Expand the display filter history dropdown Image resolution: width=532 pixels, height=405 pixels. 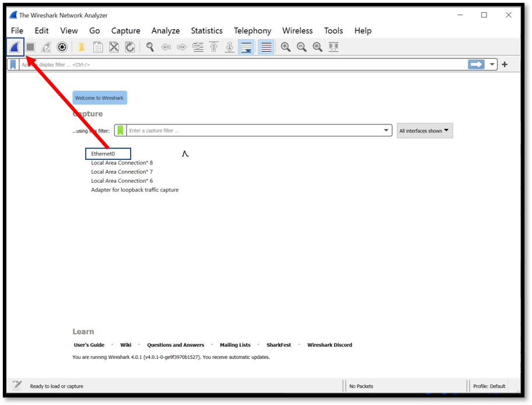[493, 65]
